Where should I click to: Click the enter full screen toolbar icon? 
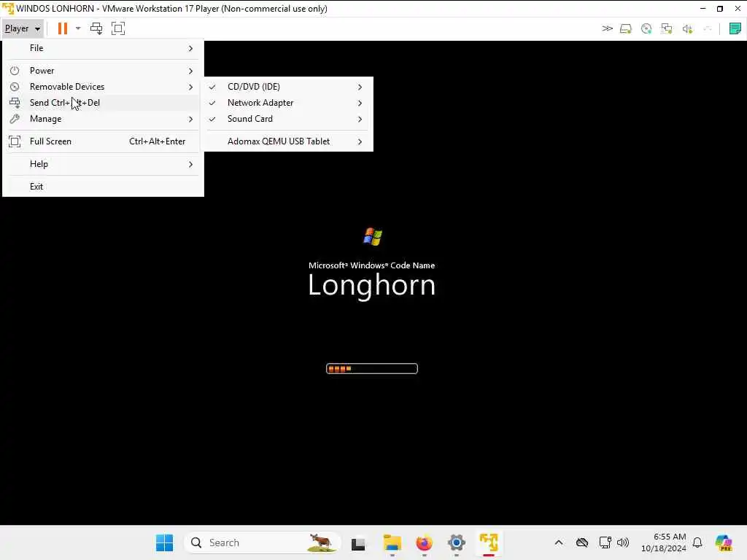click(x=118, y=28)
